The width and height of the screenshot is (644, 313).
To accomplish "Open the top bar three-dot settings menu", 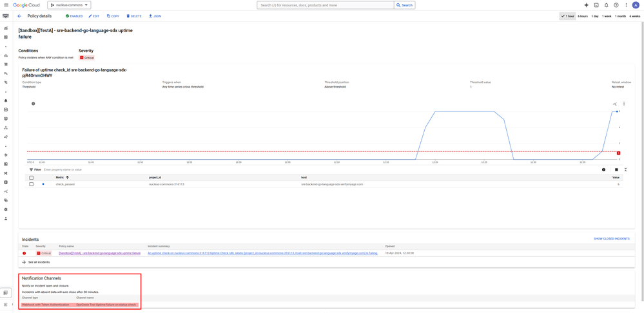I will 626,5.
